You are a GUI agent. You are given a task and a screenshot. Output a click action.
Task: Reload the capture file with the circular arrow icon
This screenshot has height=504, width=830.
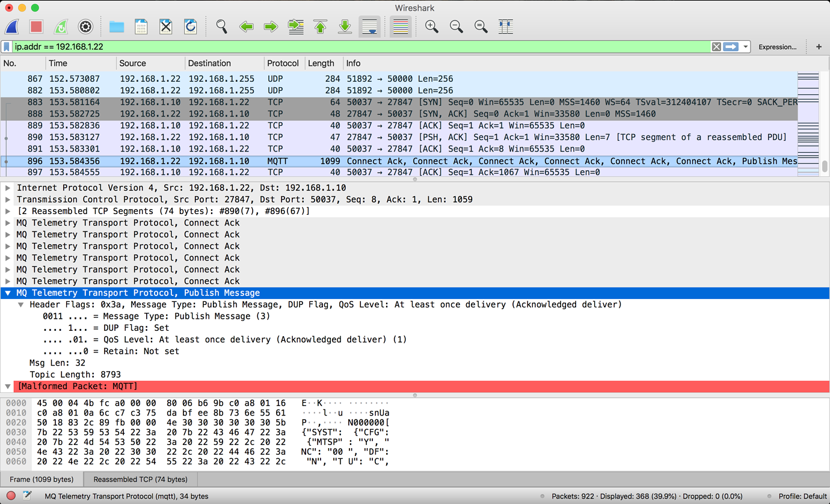191,26
